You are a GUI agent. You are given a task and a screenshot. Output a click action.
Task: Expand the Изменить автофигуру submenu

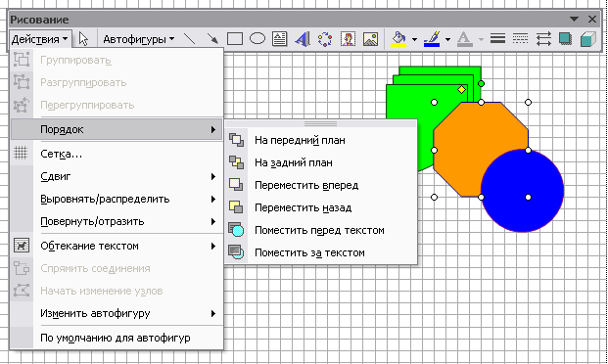117,313
